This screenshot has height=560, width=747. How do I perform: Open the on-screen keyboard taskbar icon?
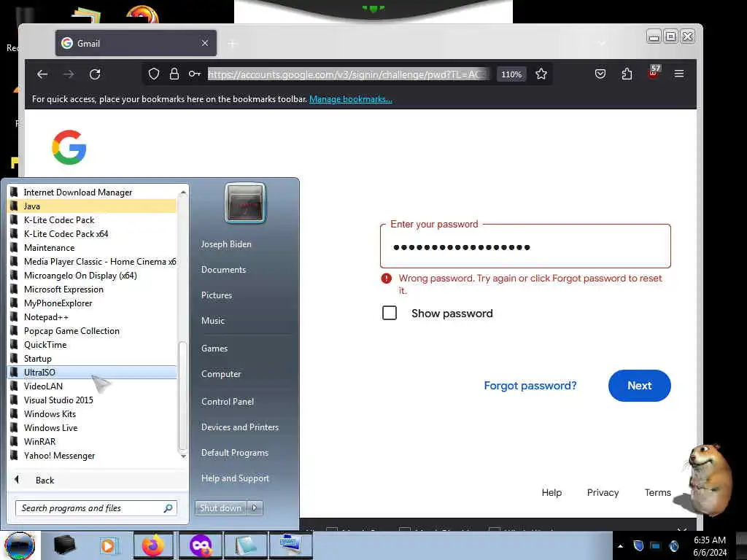tap(291, 545)
